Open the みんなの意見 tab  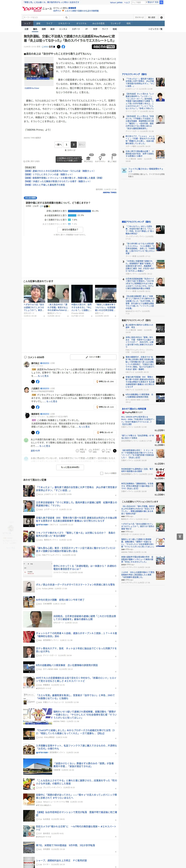tap(98, 23)
